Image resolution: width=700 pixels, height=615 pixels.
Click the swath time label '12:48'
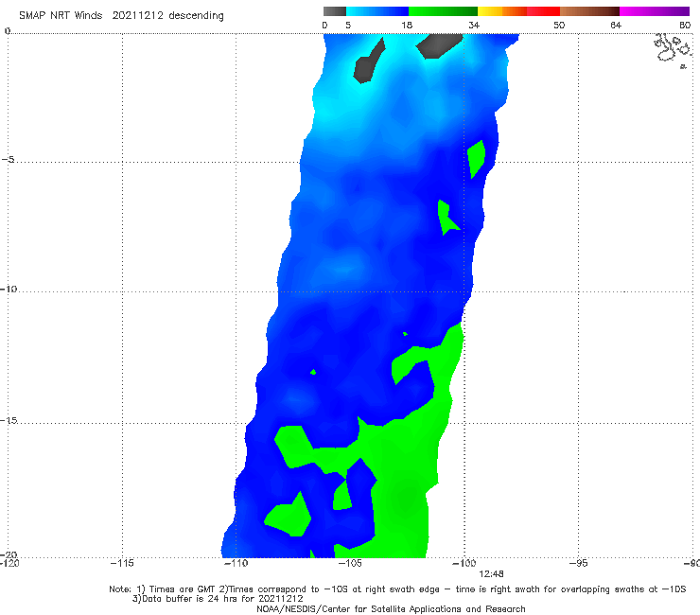(491, 574)
